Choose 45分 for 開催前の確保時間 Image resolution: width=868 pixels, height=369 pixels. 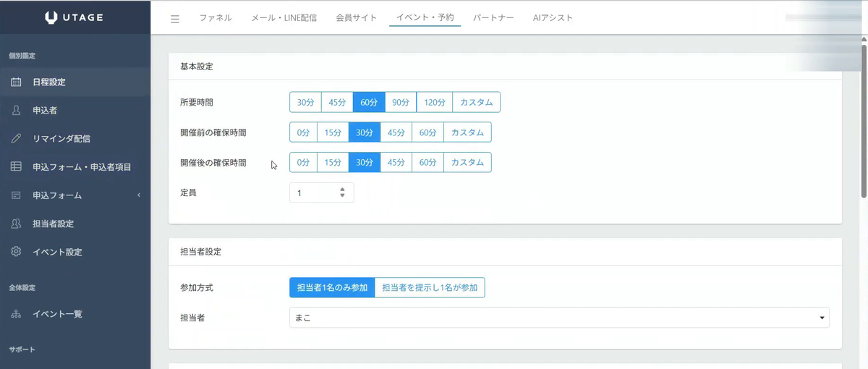(x=396, y=132)
